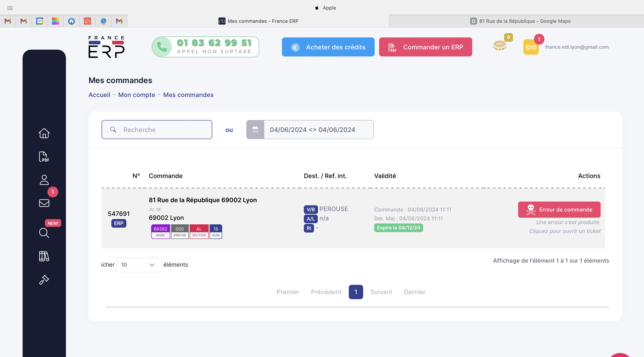Click order address 81 Rue de la République
This screenshot has width=644, height=357.
(x=203, y=200)
